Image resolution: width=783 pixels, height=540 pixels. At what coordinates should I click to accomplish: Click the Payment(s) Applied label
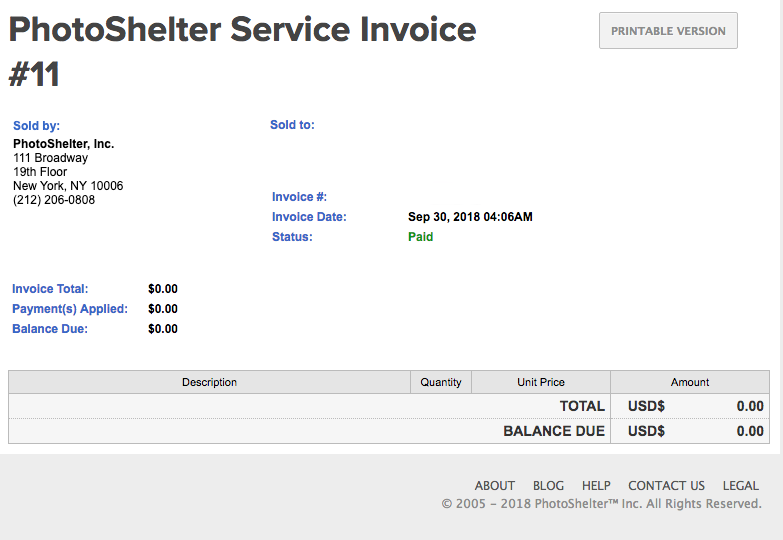pos(70,309)
